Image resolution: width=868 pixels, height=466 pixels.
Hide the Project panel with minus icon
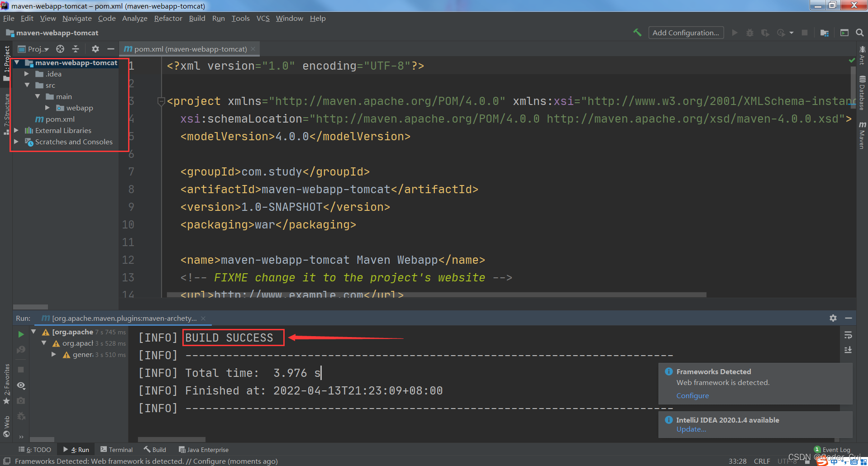111,49
